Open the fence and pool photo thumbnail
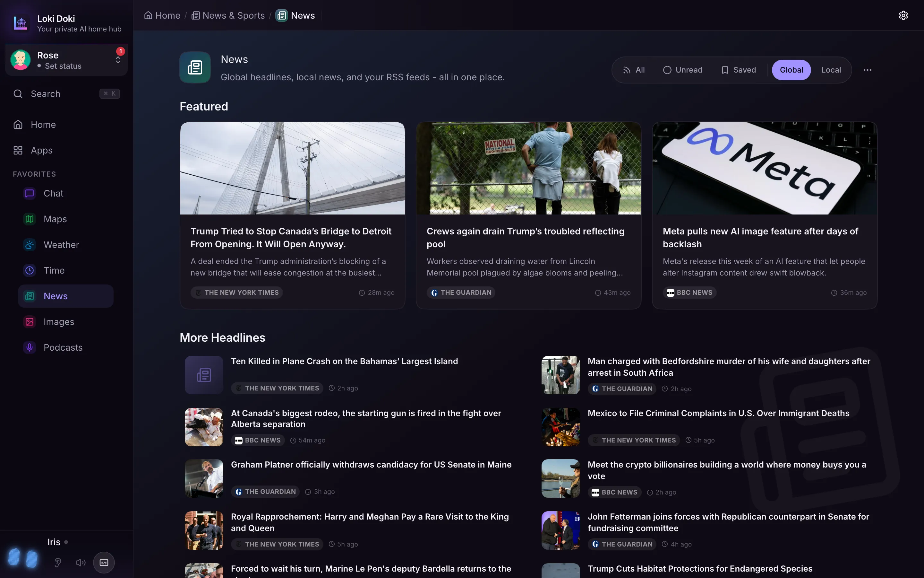 pyautogui.click(x=528, y=168)
